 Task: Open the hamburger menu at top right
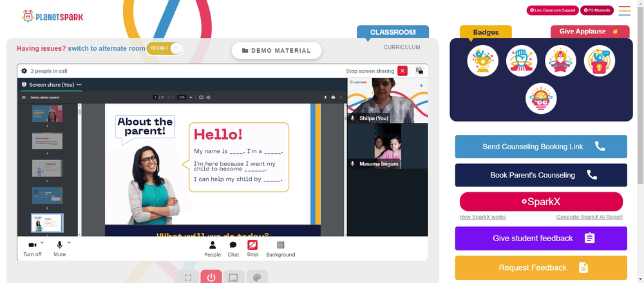click(624, 11)
